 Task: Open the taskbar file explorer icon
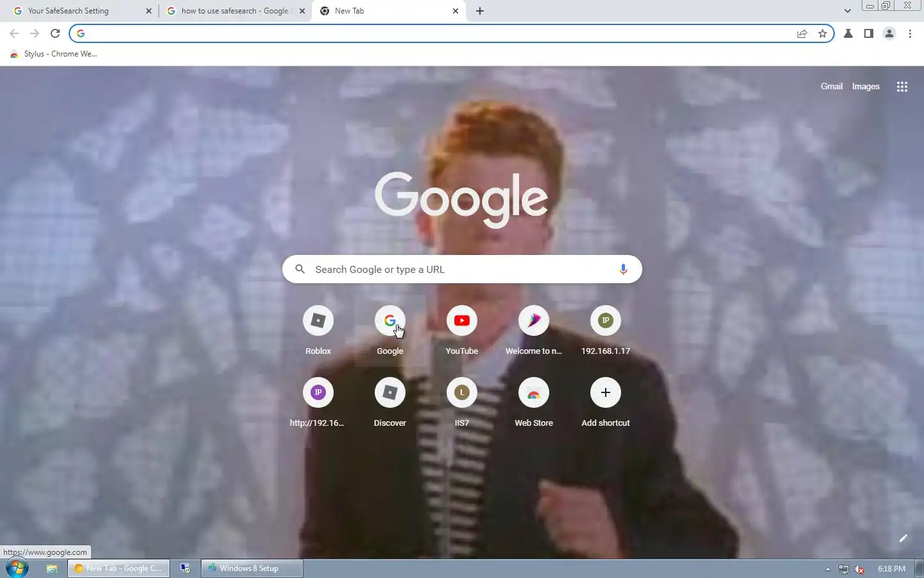coord(52,568)
